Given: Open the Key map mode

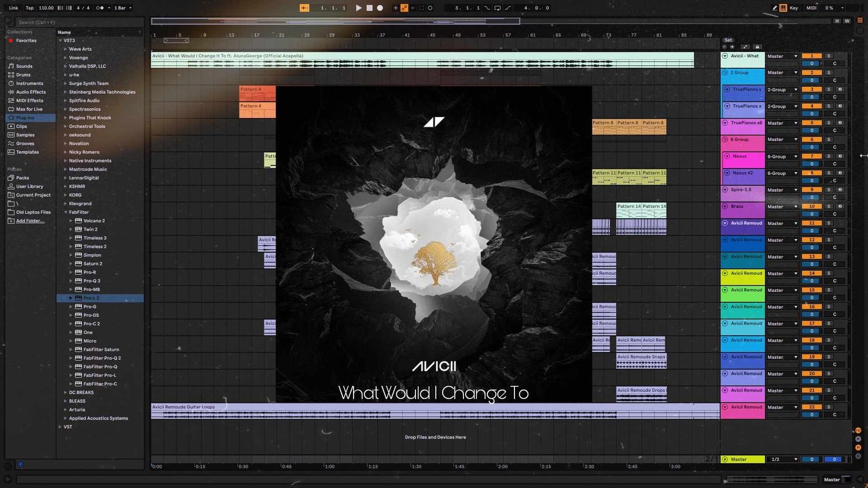Looking at the screenshot, I should 794,8.
